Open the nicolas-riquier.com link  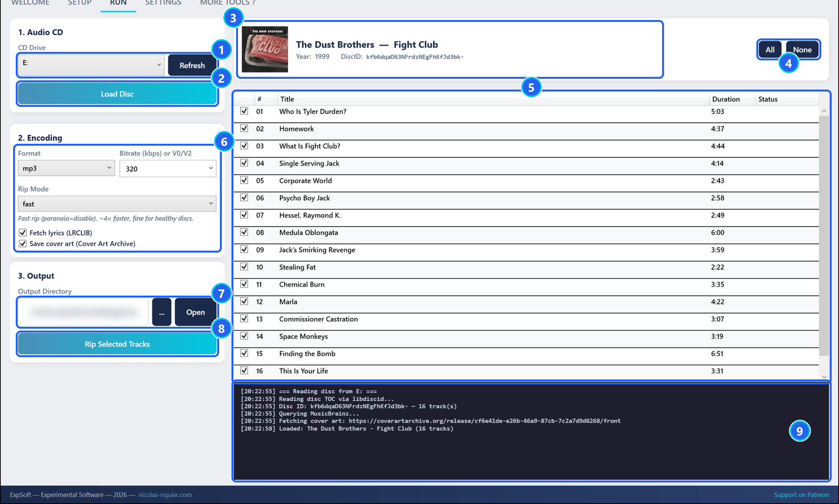[165, 495]
